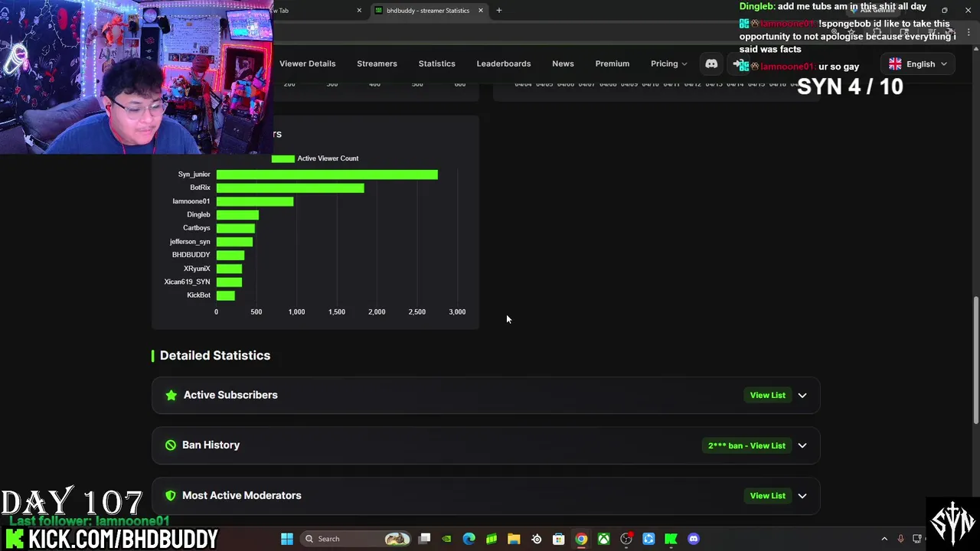
Task: Click the Active Subscribers star icon
Action: pyautogui.click(x=171, y=395)
